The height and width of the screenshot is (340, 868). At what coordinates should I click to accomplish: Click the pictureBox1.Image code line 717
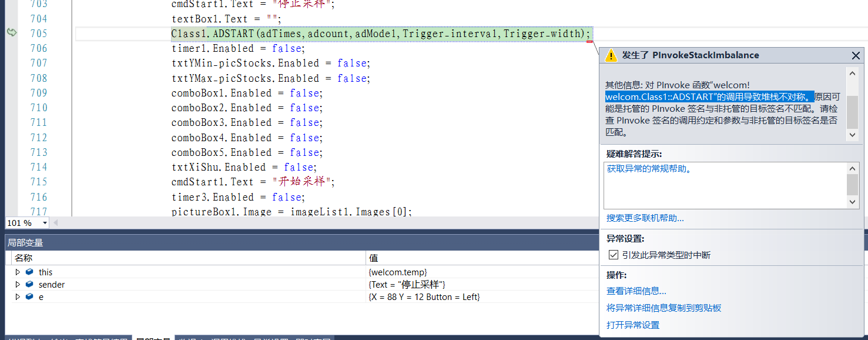[x=291, y=211]
